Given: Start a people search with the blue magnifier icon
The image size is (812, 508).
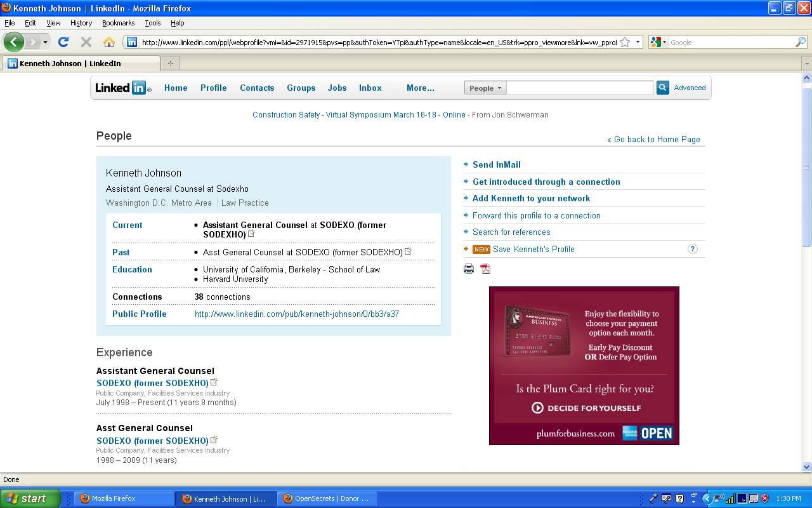Looking at the screenshot, I should coord(662,87).
